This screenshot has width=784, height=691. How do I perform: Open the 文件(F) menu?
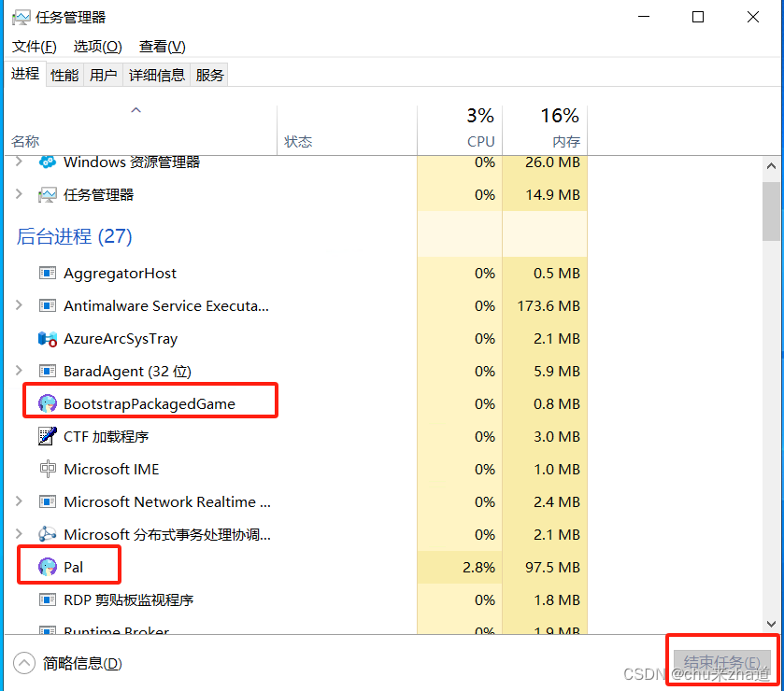pyautogui.click(x=34, y=47)
